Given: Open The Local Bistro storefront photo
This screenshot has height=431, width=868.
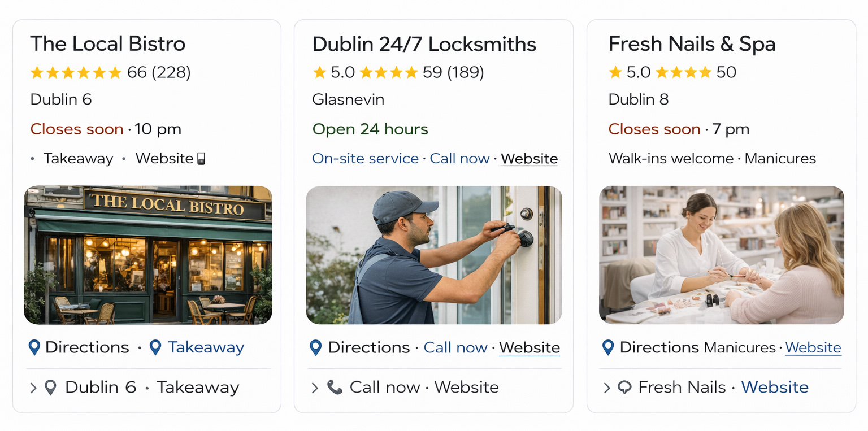Looking at the screenshot, I should 148,255.
